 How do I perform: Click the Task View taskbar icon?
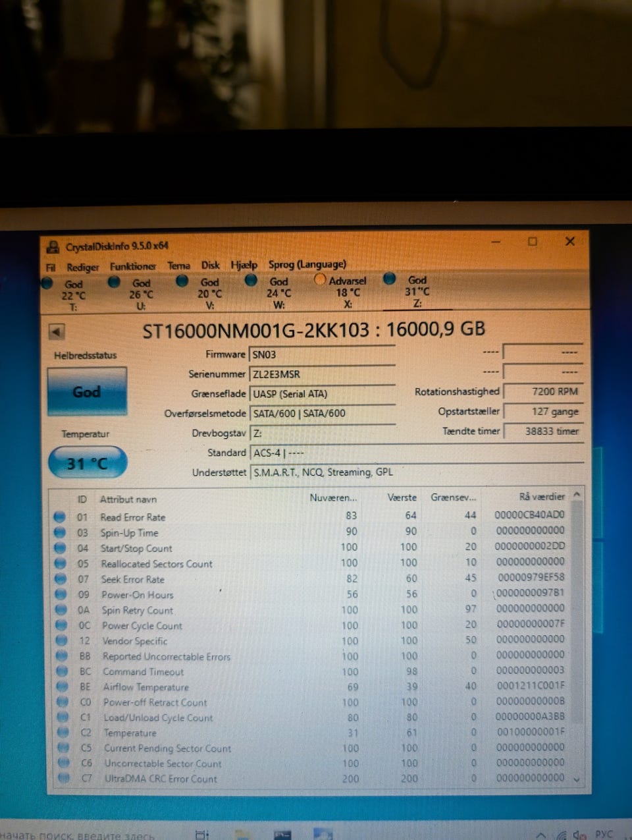[202, 835]
